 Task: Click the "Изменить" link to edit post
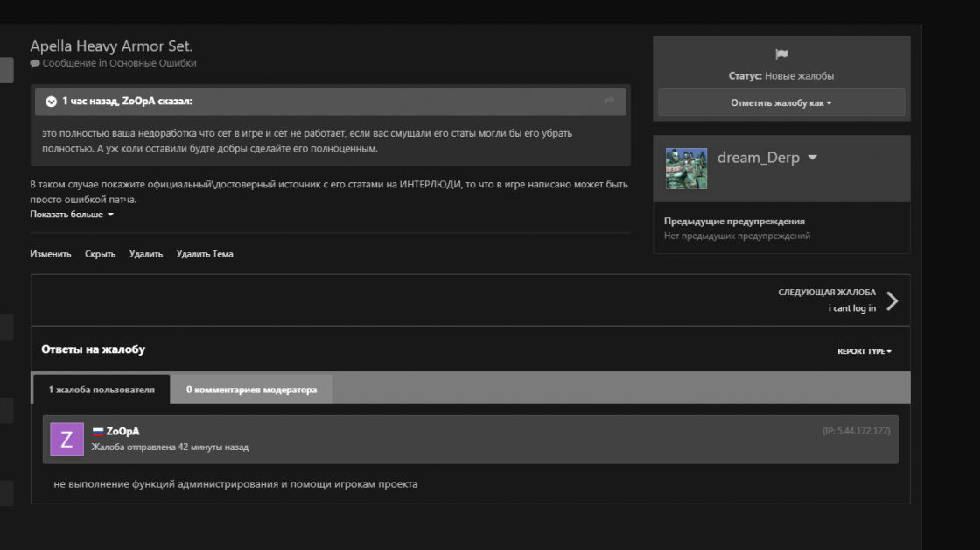click(50, 254)
